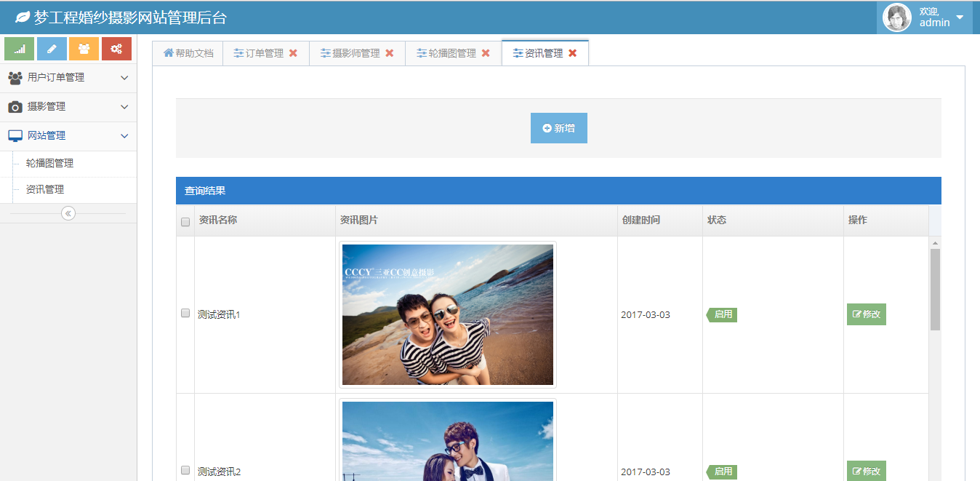Screen dimensions: 980x481
Task: Collapse the 网站管理 menu chevron
Action: tap(124, 136)
